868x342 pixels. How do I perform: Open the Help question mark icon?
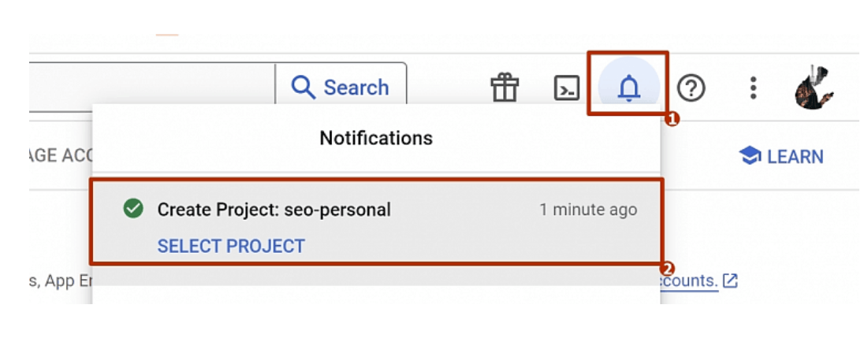pos(691,87)
